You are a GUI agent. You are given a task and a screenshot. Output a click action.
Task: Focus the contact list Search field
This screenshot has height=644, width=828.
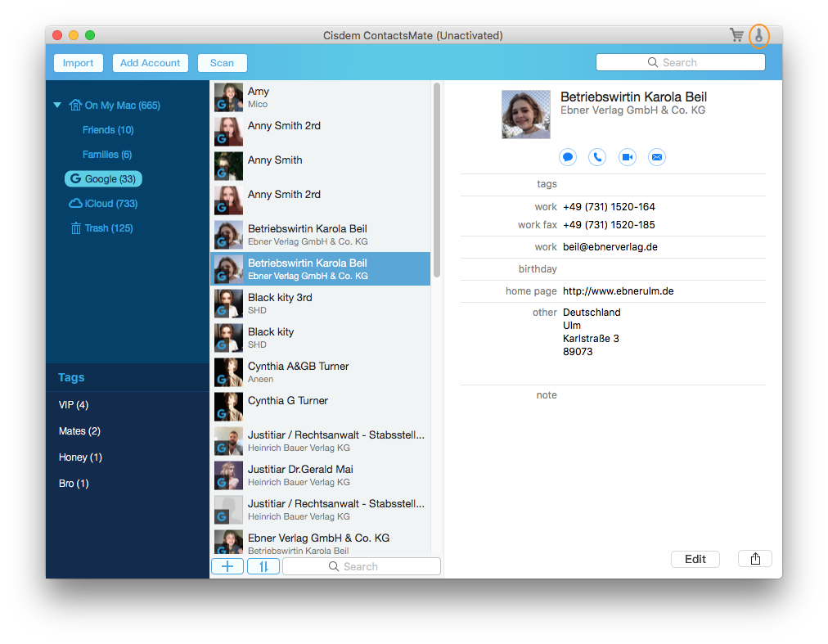[361, 566]
